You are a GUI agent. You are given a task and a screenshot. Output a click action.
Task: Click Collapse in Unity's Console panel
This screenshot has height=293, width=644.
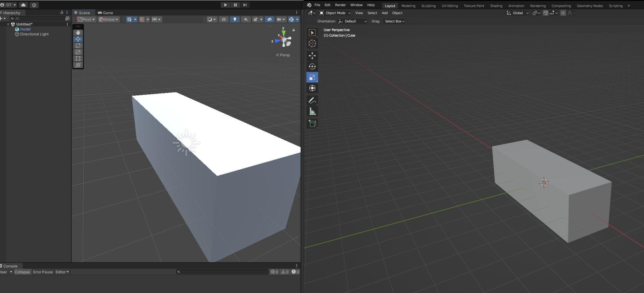click(x=22, y=272)
